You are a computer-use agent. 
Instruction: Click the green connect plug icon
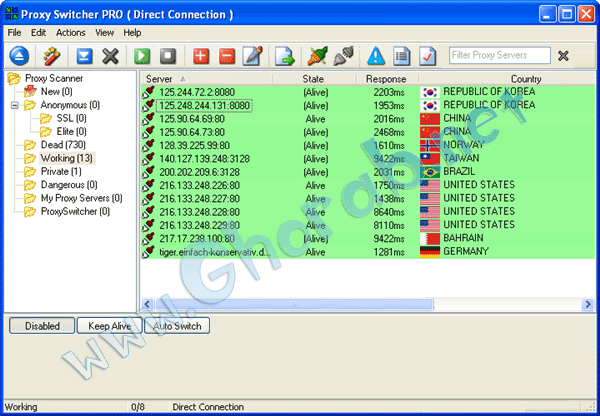318,56
